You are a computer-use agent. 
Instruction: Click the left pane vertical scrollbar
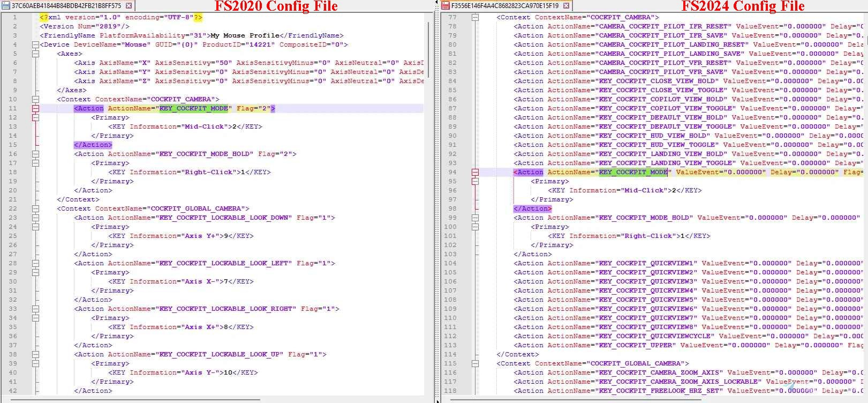coord(428,43)
